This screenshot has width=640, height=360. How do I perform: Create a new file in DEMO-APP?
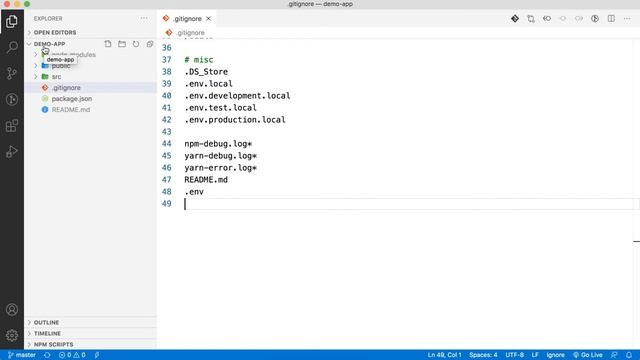coord(108,44)
